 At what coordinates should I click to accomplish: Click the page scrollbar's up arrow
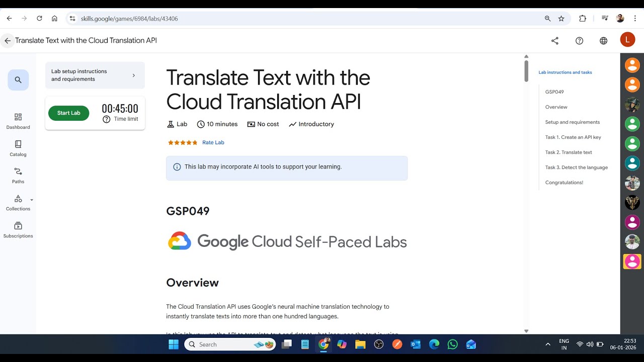[x=526, y=56]
